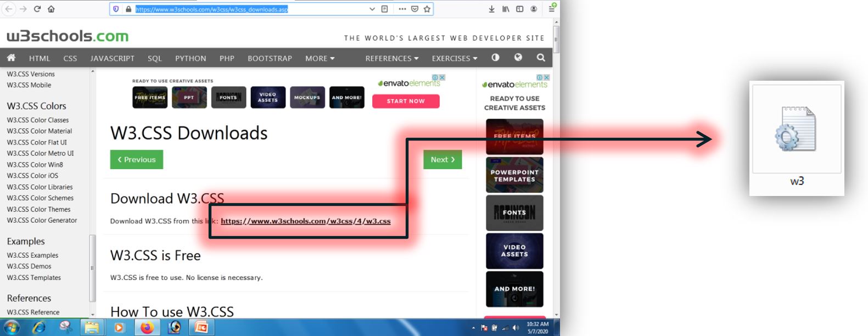Click the w3schools home icon in navbar
Image resolution: width=868 pixels, height=336 pixels.
pos(11,58)
